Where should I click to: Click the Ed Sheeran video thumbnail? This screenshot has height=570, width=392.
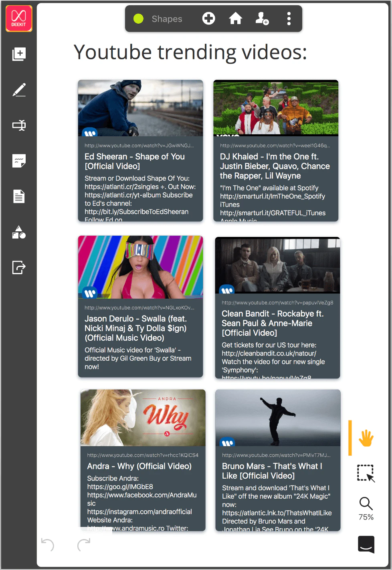click(x=140, y=108)
